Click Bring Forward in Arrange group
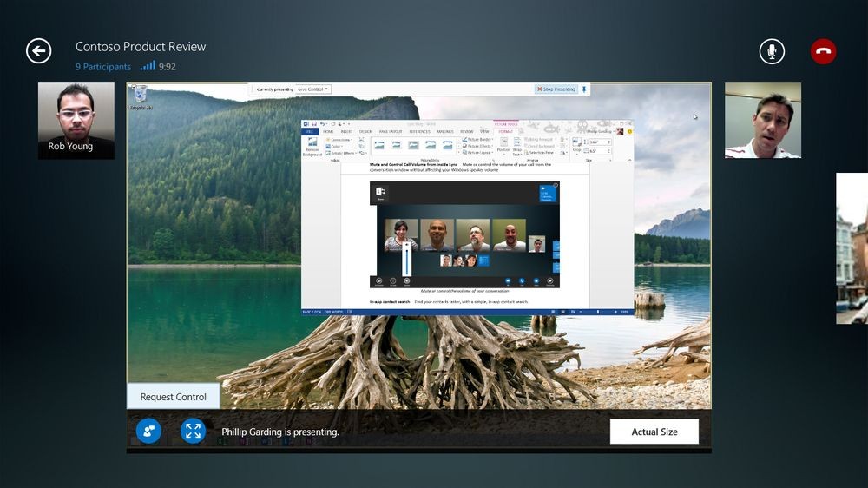868x488 pixels. click(539, 140)
